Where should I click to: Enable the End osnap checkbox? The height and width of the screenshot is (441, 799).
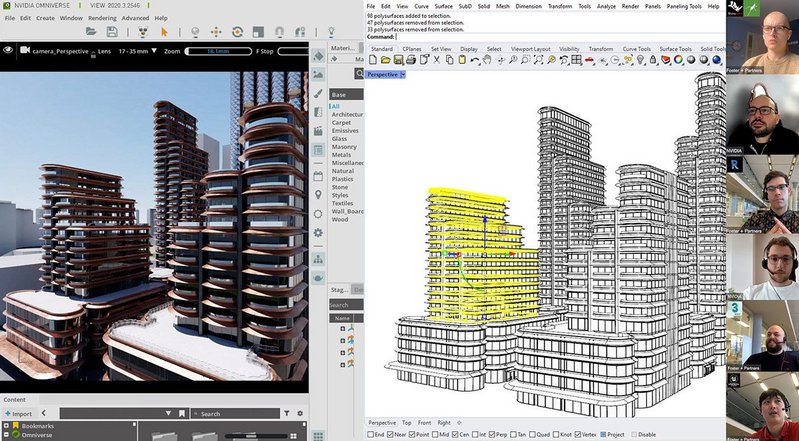[x=370, y=434]
